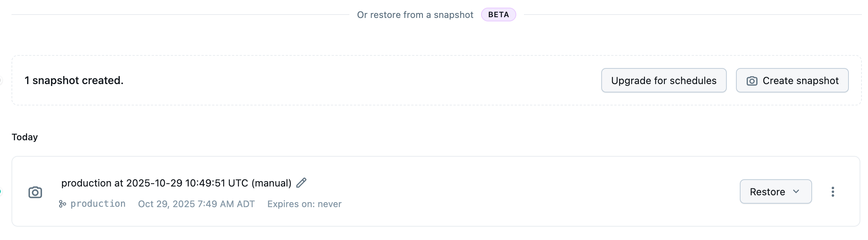Click the gray circle left of snapshot created panel
Image resolution: width=868 pixels, height=240 pixels.
pyautogui.click(x=0, y=80)
